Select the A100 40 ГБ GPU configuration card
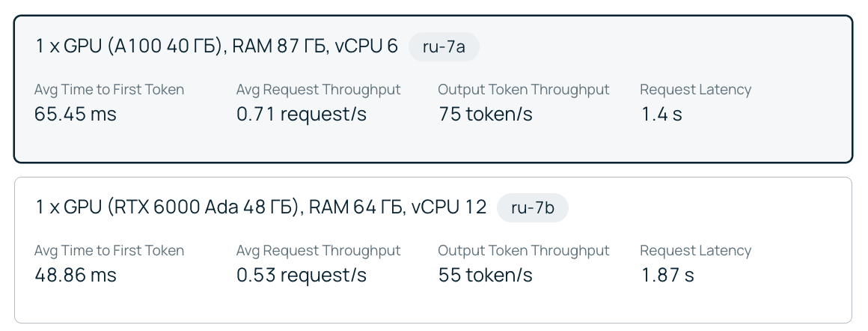 point(433,89)
